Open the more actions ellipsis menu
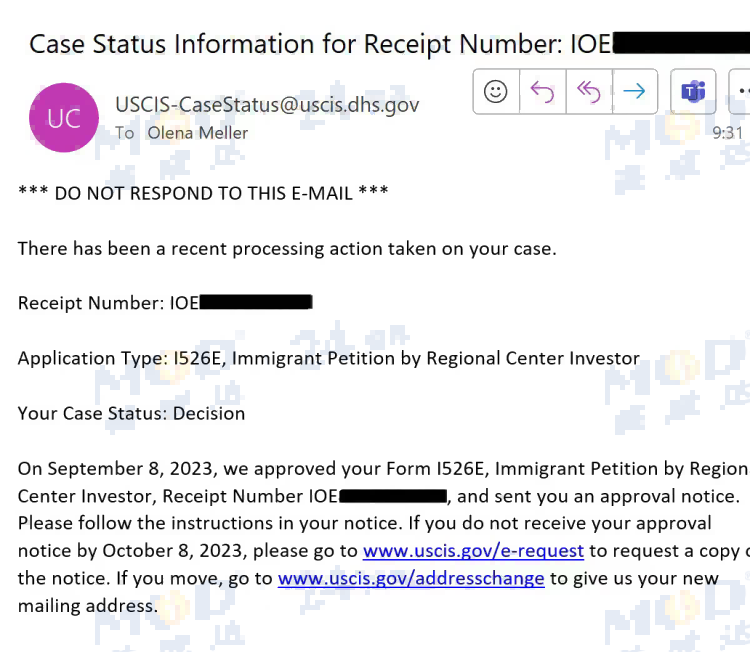 pos(741,92)
